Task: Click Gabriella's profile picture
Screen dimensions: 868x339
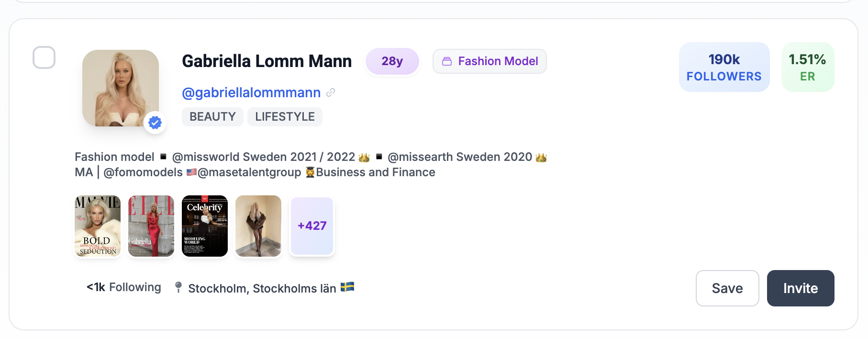Action: click(121, 88)
